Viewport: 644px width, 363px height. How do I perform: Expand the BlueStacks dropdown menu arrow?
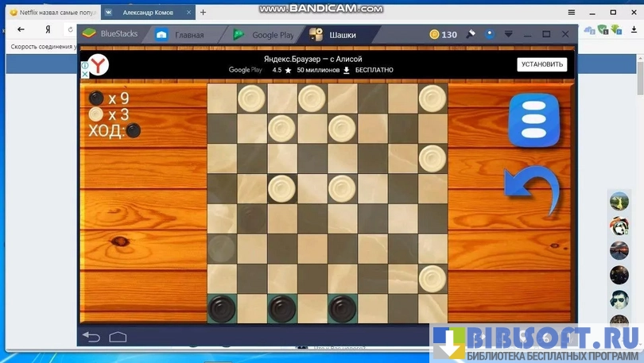509,34
